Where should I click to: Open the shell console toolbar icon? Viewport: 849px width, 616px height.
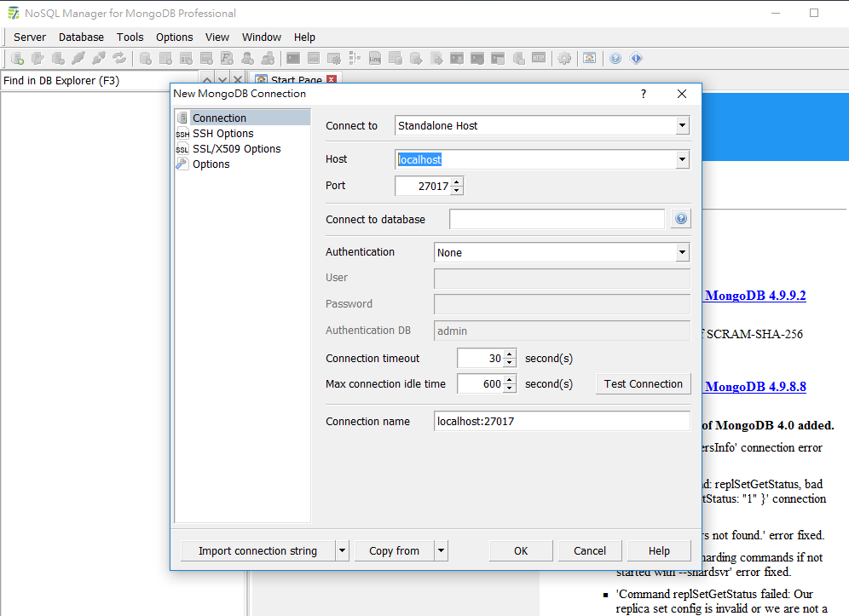pyautogui.click(x=293, y=58)
